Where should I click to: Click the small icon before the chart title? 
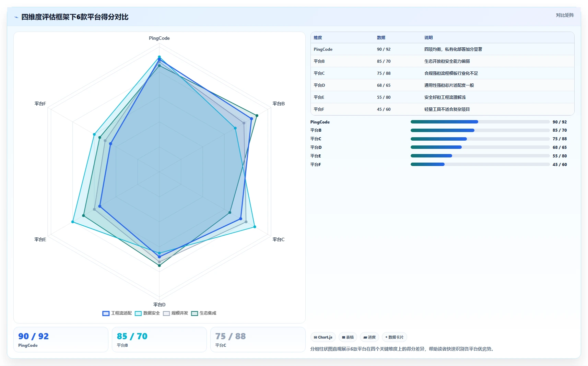coord(16,17)
